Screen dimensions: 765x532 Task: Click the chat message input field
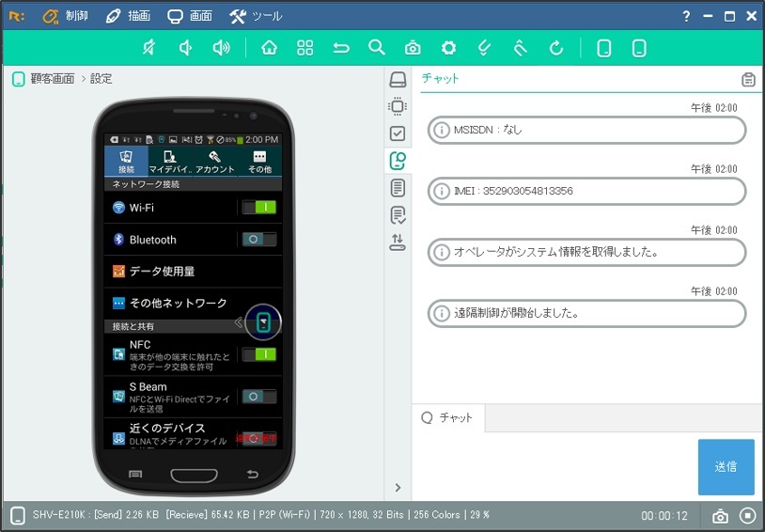point(554,465)
